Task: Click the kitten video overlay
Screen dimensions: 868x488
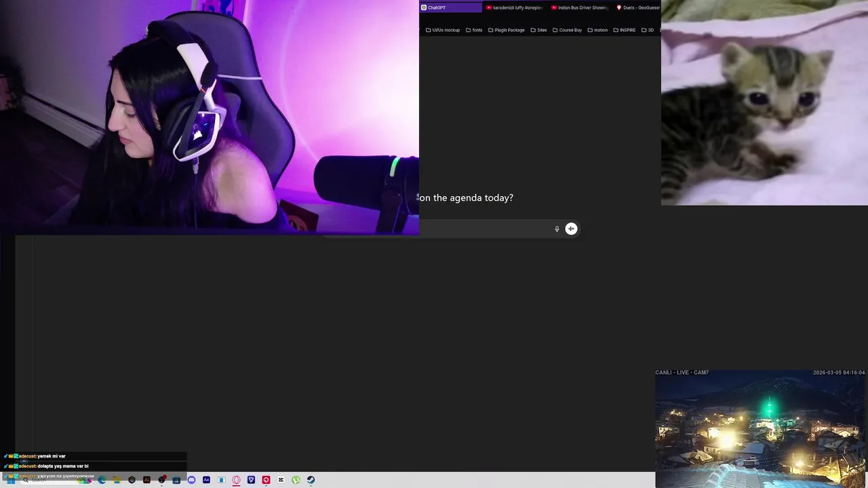Action: click(x=764, y=102)
